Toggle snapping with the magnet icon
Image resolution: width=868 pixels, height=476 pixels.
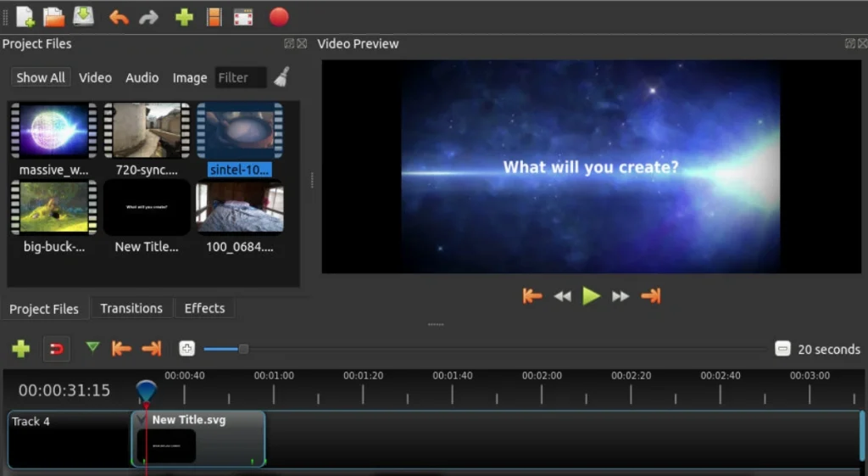coord(57,349)
